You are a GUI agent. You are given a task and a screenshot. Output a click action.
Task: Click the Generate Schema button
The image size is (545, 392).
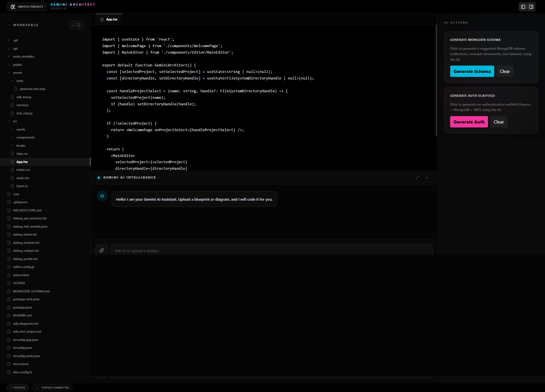click(x=472, y=71)
